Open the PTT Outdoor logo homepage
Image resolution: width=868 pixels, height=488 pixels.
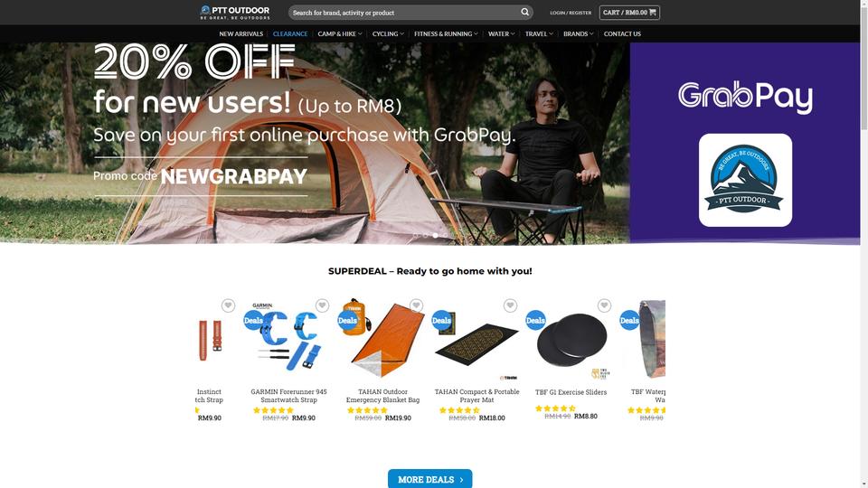pos(235,12)
